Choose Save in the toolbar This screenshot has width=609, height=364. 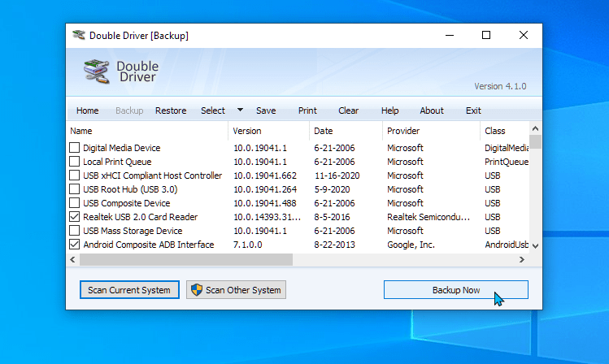[x=266, y=110]
